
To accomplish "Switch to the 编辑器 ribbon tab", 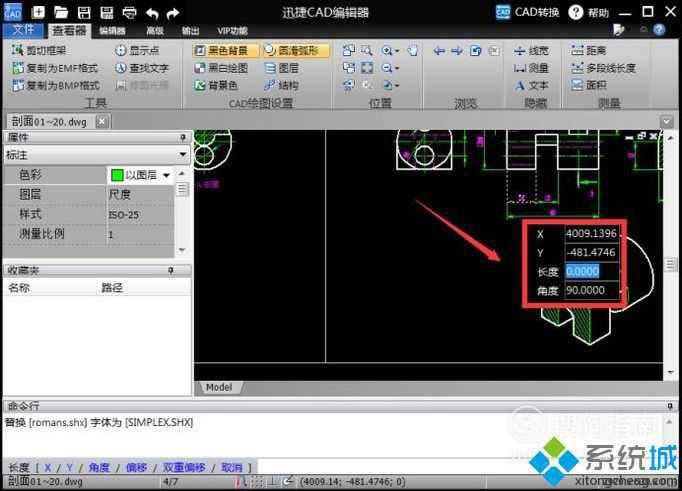I will [x=112, y=30].
